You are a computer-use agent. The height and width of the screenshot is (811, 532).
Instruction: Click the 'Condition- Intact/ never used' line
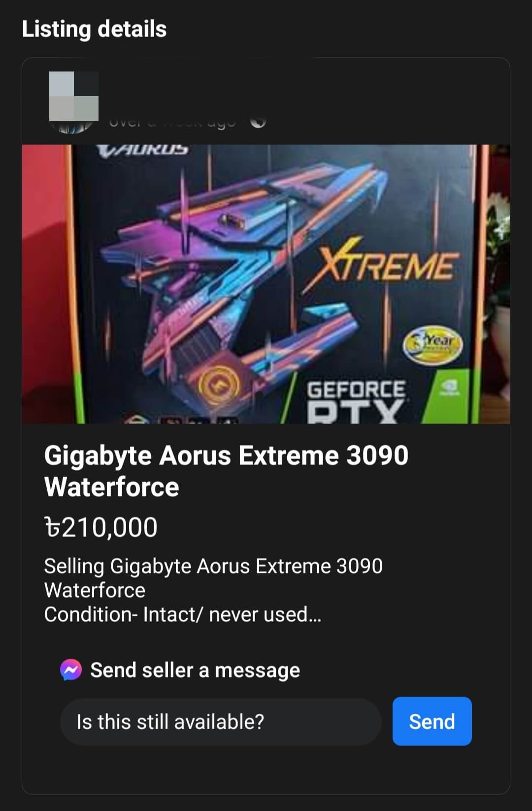tap(183, 615)
